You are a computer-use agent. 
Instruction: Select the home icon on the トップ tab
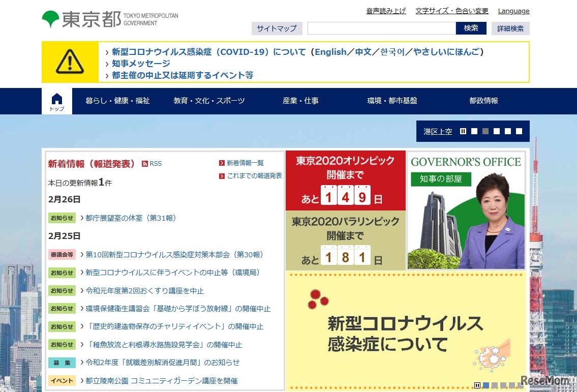[56, 98]
